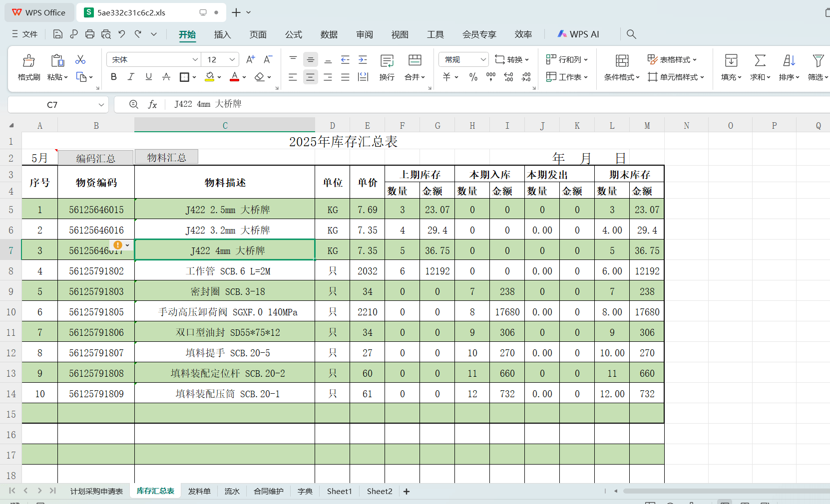Open the 发料单 sheet tab

tap(199, 491)
